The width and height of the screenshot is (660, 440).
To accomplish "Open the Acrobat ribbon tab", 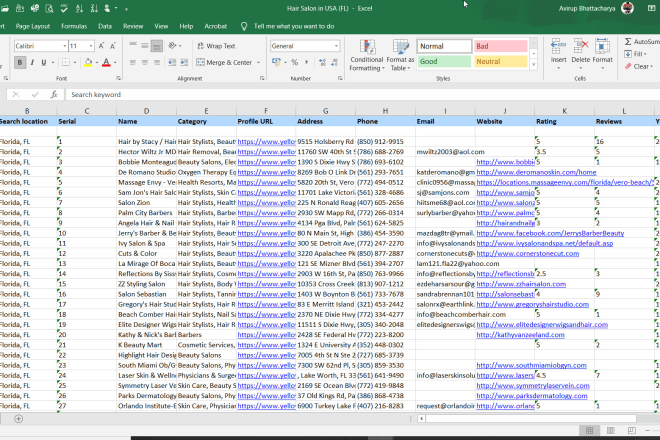I will (216, 26).
